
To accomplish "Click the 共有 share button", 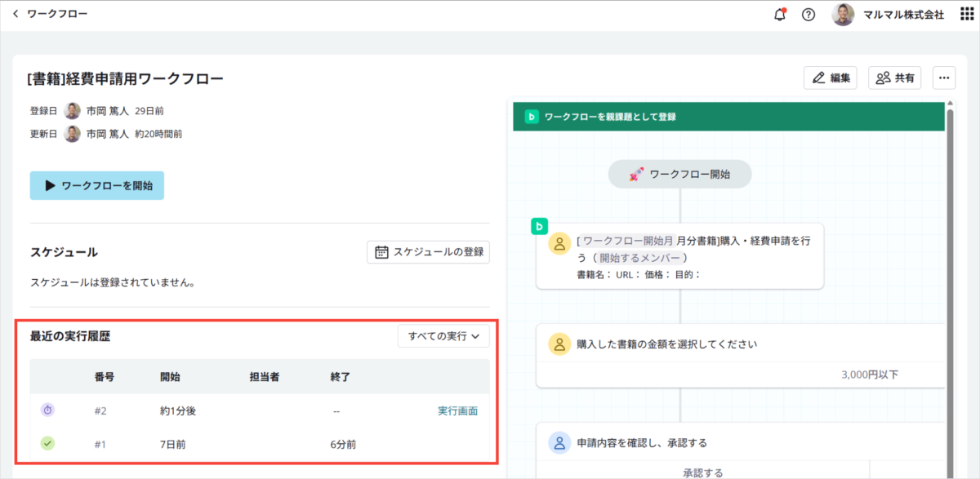I will [x=894, y=78].
